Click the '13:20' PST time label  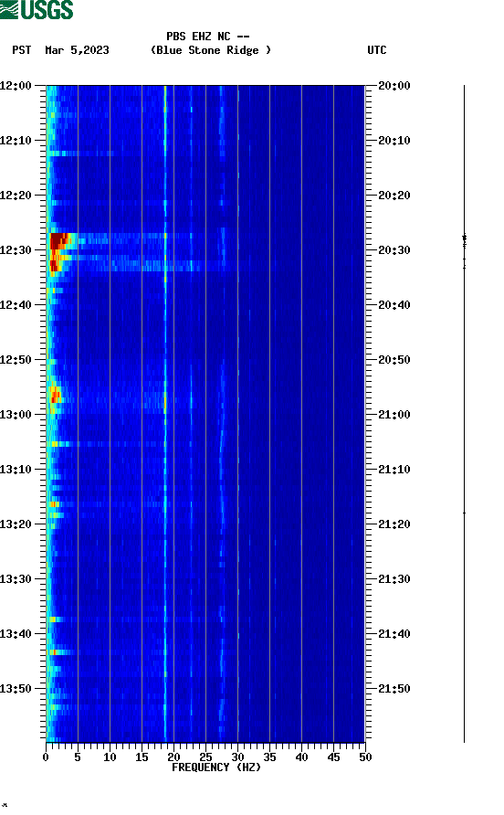click(x=16, y=524)
